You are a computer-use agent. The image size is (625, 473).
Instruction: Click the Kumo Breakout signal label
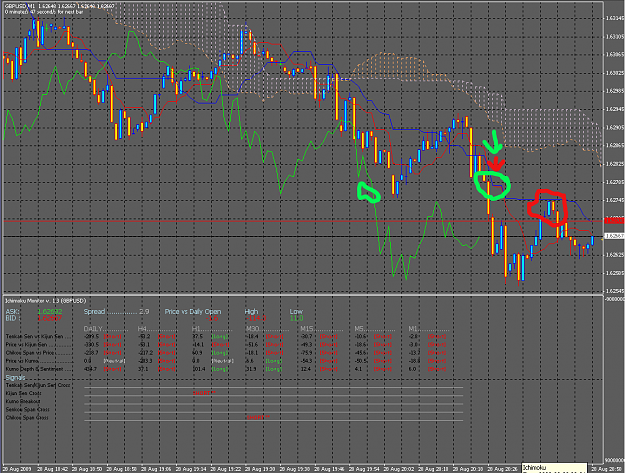click(x=23, y=401)
